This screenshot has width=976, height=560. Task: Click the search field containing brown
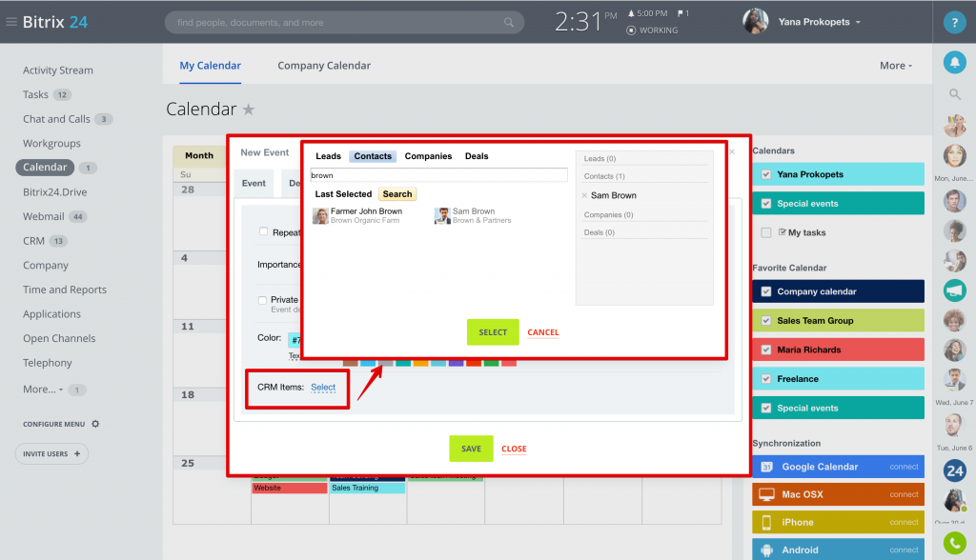click(438, 175)
